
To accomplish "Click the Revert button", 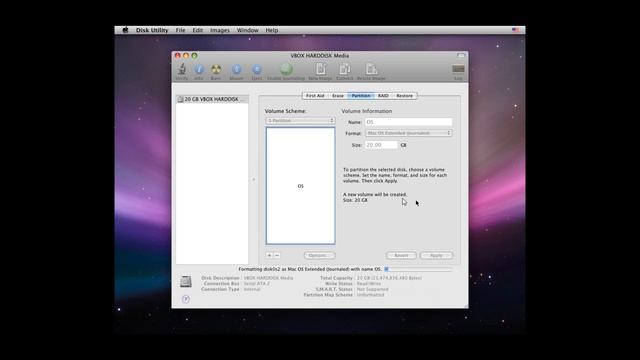I will point(401,256).
